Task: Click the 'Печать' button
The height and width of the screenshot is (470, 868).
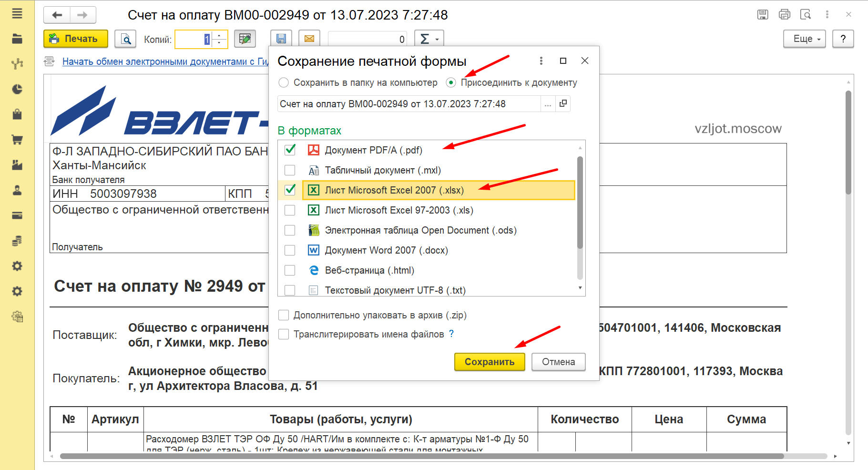Action: [76, 39]
